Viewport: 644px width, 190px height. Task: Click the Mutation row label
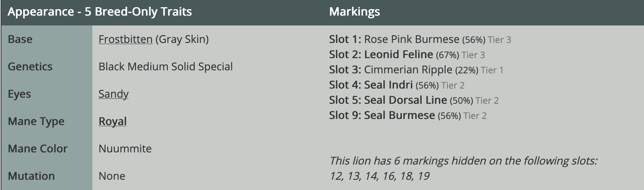(x=31, y=176)
